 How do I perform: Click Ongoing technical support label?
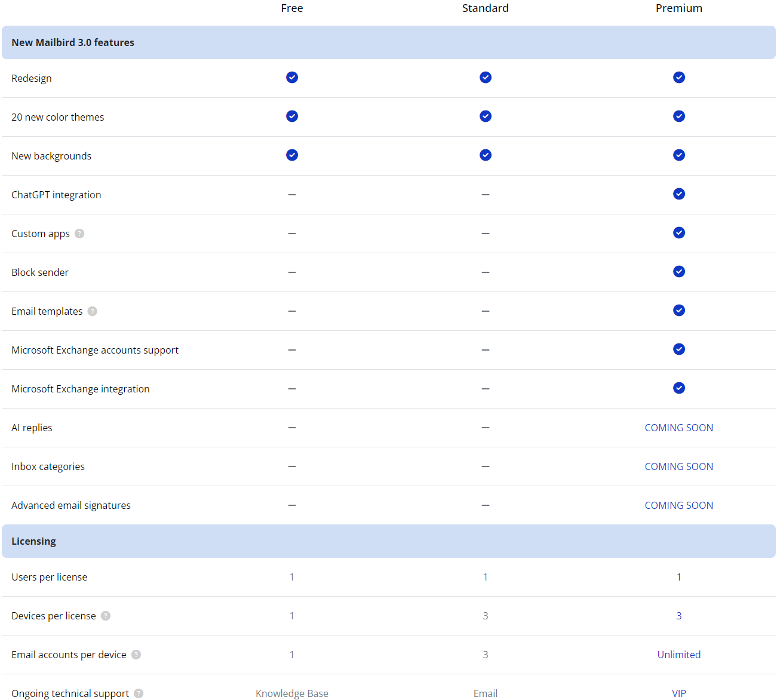tap(70, 693)
